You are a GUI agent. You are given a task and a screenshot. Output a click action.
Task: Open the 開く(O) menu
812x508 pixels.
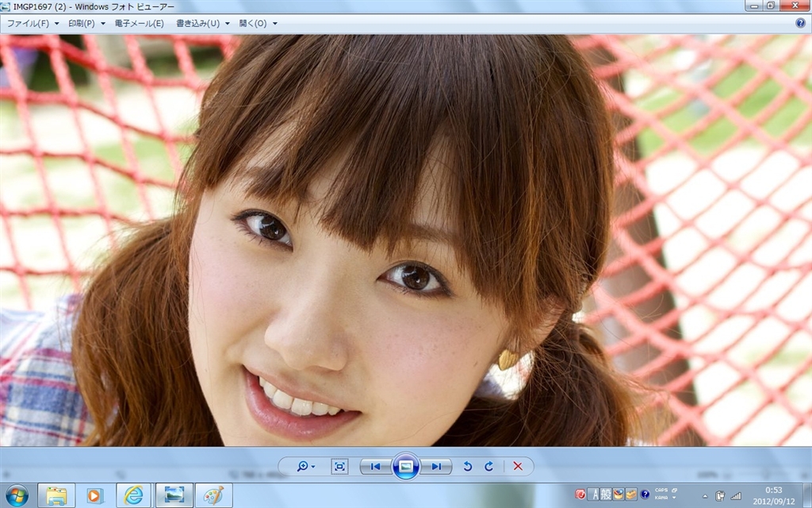click(x=258, y=23)
